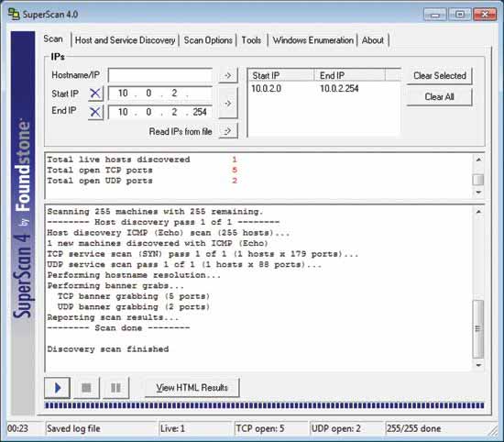Stop the scan with the square button
Image resolution: width=504 pixels, height=442 pixels.
pos(86,388)
